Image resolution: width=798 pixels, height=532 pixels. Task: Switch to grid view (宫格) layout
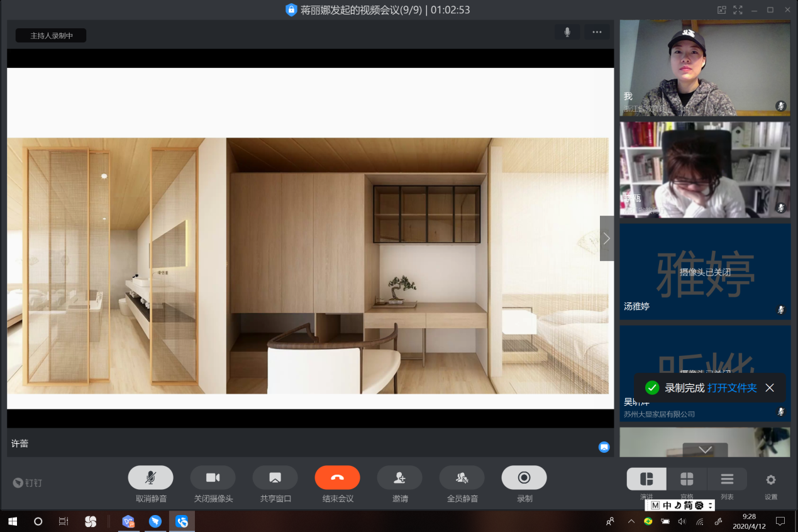click(687, 479)
